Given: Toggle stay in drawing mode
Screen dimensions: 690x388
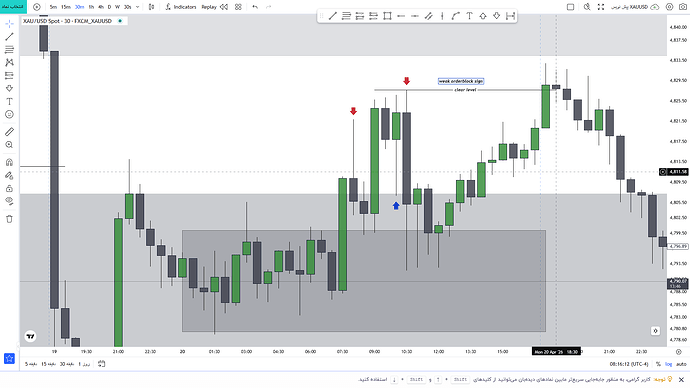Looking at the screenshot, I should [9, 176].
